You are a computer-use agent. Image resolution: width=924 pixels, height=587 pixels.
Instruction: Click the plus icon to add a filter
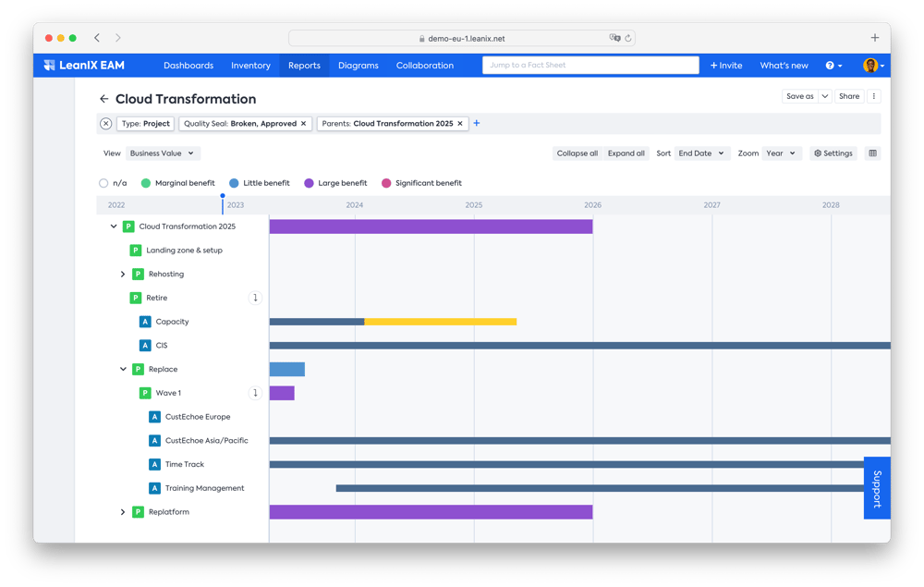[x=477, y=122]
